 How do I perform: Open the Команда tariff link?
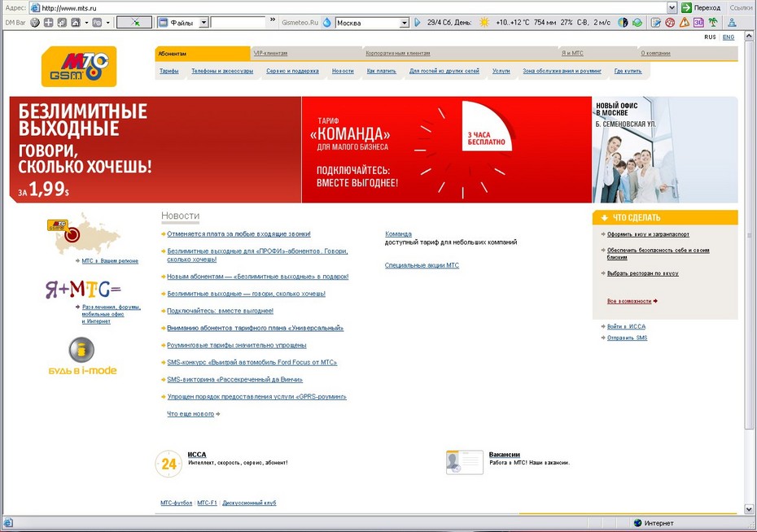click(398, 234)
